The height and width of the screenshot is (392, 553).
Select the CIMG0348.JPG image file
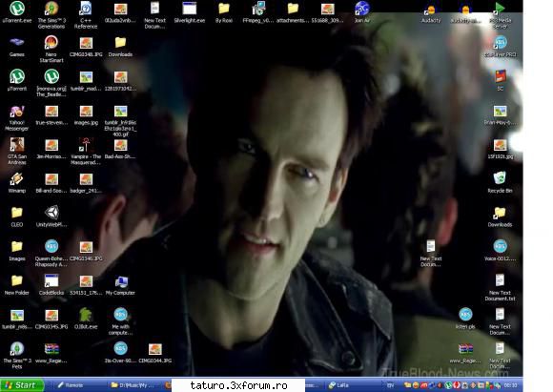coord(86,46)
